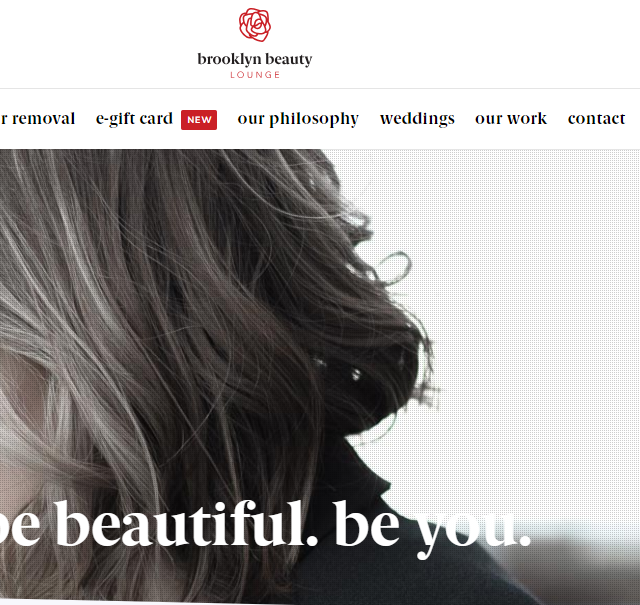The height and width of the screenshot is (605, 640).
Task: View the our work page
Action: (511, 119)
